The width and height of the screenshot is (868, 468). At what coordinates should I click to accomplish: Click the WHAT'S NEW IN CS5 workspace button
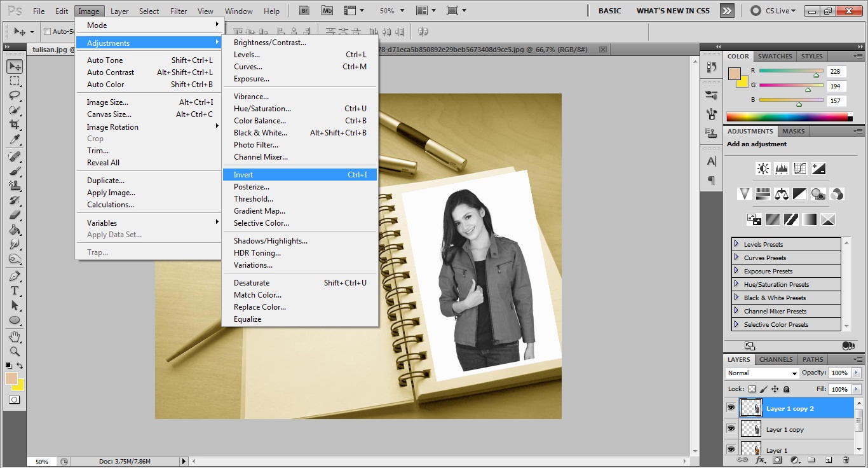tap(673, 11)
